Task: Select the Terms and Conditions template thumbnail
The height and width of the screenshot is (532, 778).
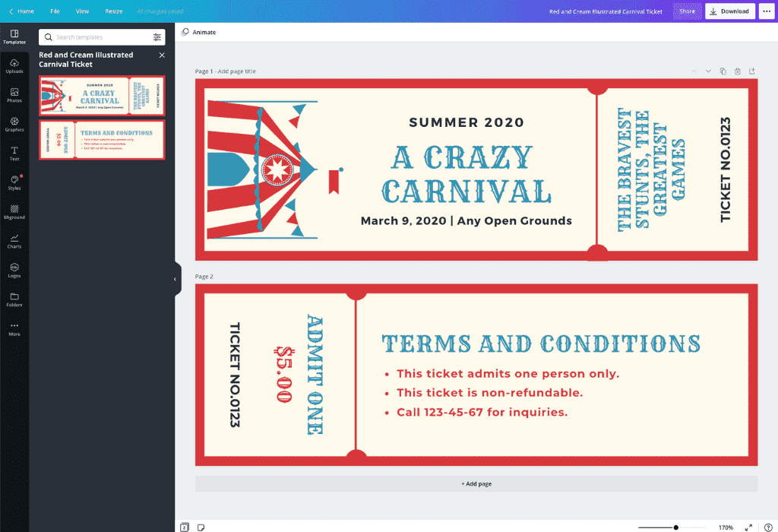Action: (x=102, y=140)
